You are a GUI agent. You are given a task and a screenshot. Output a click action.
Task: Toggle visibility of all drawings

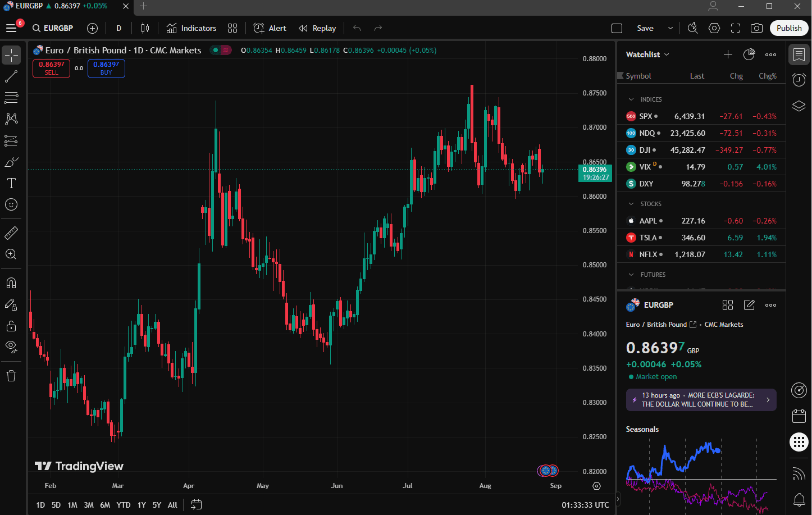click(x=11, y=347)
